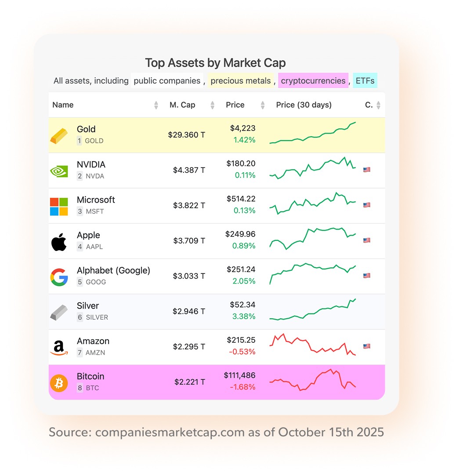460x476 pixels.
Task: Toggle the precious metals filter
Action: coord(241,81)
